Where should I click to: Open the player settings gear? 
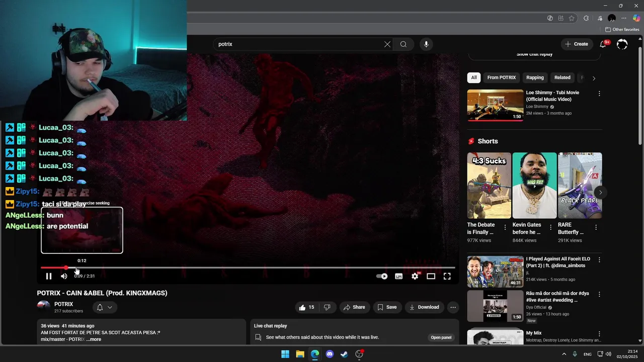[x=415, y=276]
